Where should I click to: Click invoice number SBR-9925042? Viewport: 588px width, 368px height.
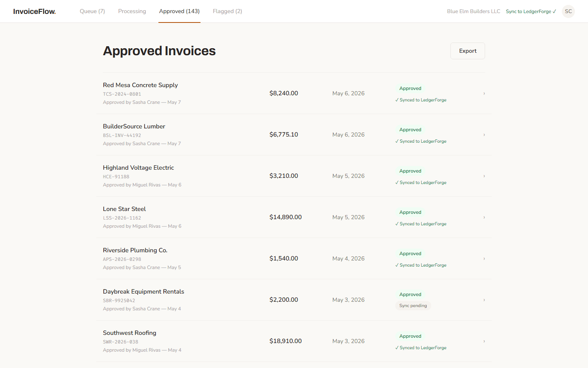click(x=119, y=301)
